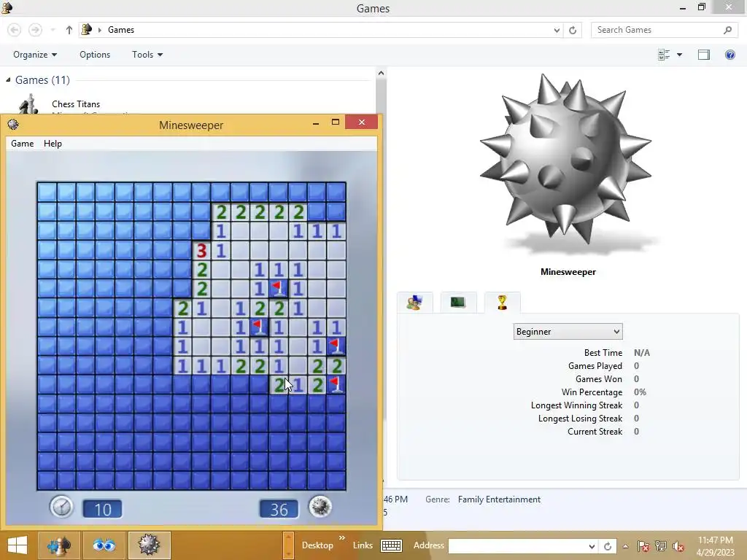Click the Games breadcrumb in address bar
This screenshot has height=560, width=747.
121,30
